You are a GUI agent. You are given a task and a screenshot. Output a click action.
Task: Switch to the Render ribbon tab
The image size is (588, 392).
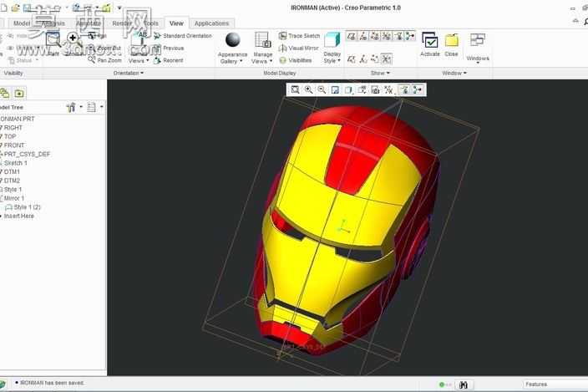121,23
